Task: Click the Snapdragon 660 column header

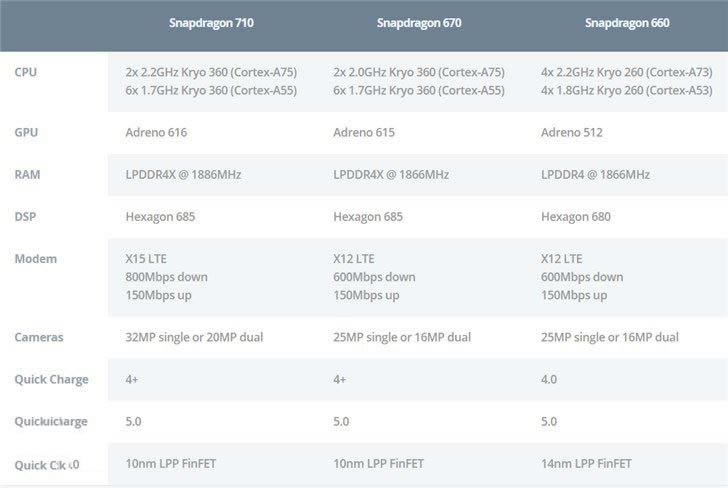Action: 627,23
